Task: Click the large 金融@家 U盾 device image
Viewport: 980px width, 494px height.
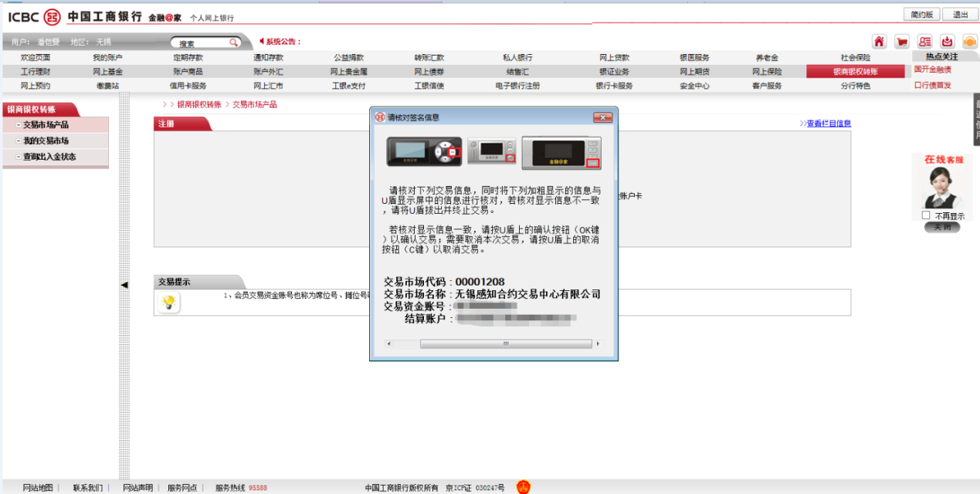Action: 561,153
